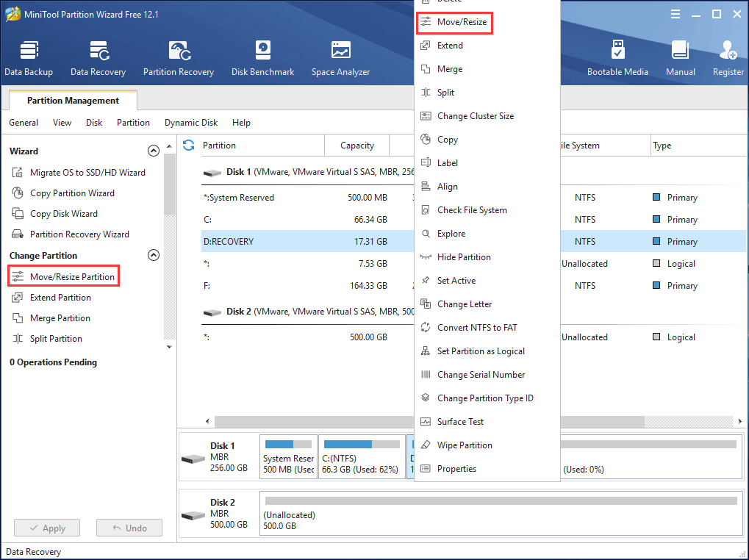
Task: Open the Partition Recovery tool
Action: point(178,58)
